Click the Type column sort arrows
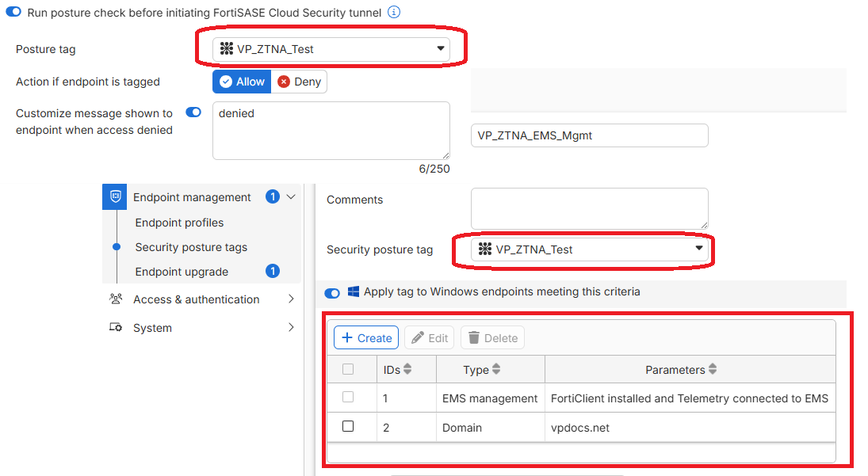Image resolution: width=868 pixels, height=476 pixels. coord(496,369)
